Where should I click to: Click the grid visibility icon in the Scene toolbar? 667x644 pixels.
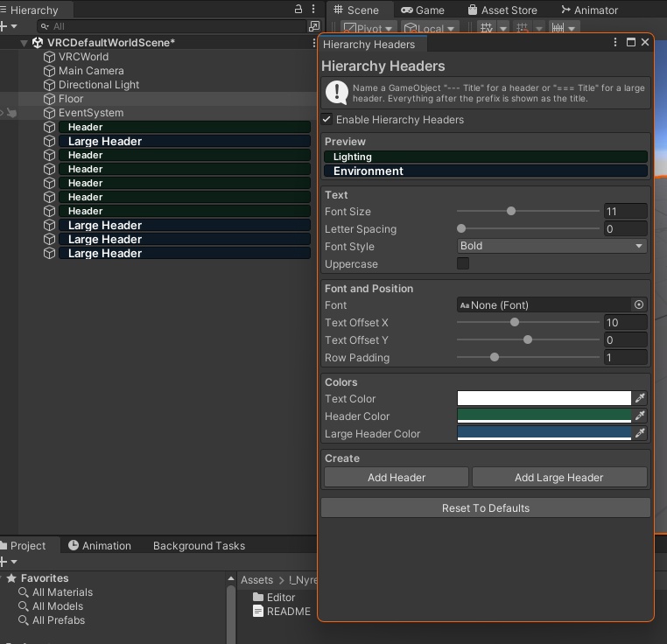pos(487,28)
